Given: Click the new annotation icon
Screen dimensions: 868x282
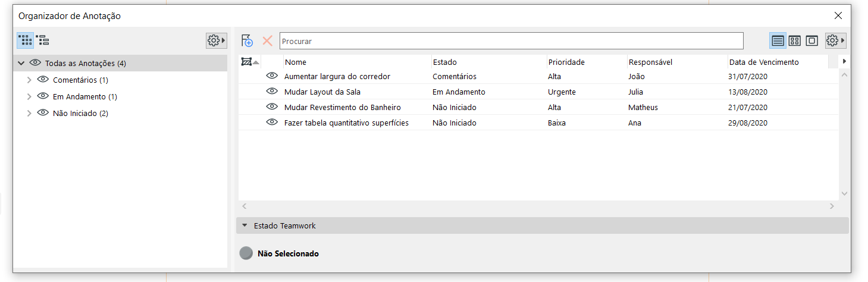Looking at the screenshot, I should [247, 40].
